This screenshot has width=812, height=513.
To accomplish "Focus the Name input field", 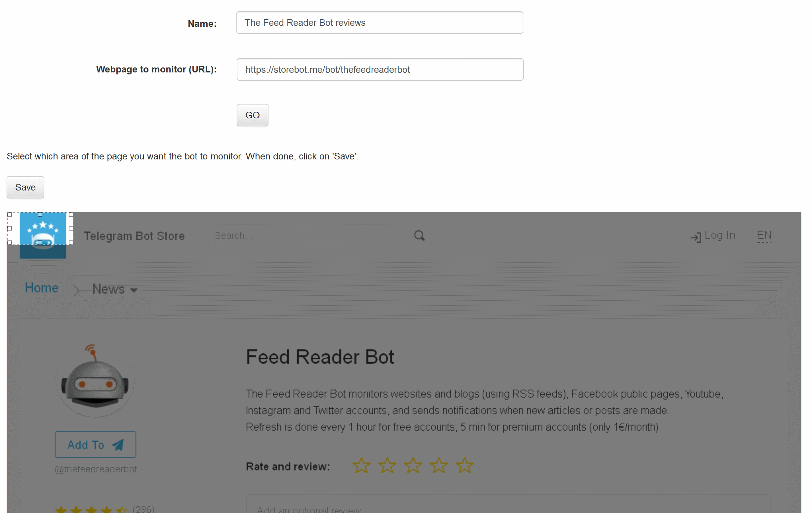I will (x=380, y=22).
